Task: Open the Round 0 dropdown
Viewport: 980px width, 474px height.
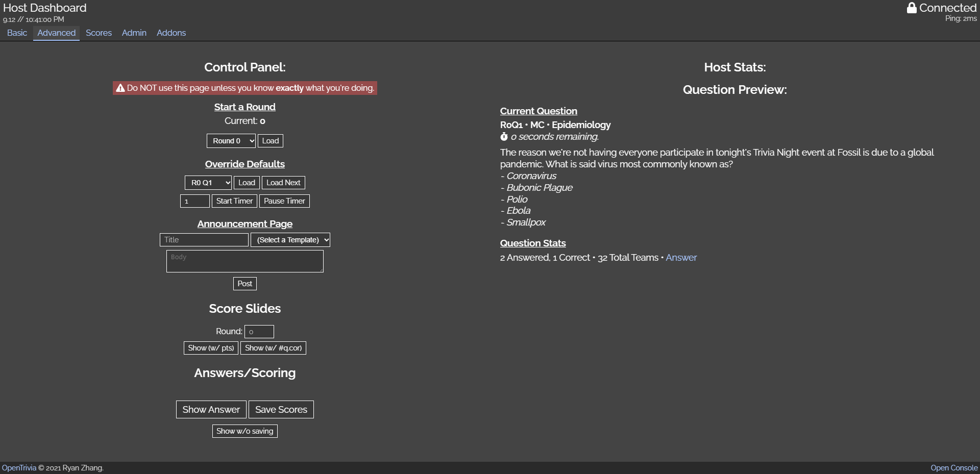Action: click(x=231, y=141)
